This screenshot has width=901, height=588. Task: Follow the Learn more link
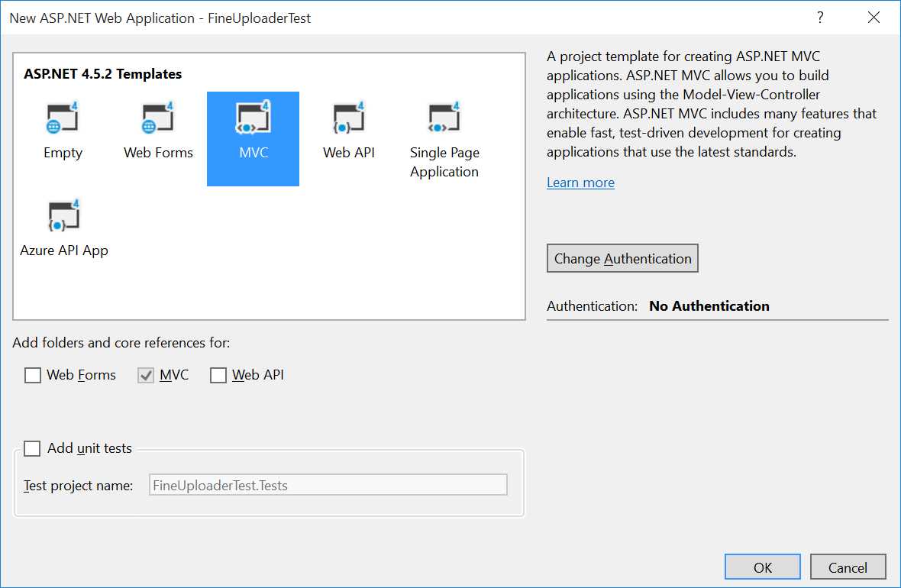coord(580,183)
